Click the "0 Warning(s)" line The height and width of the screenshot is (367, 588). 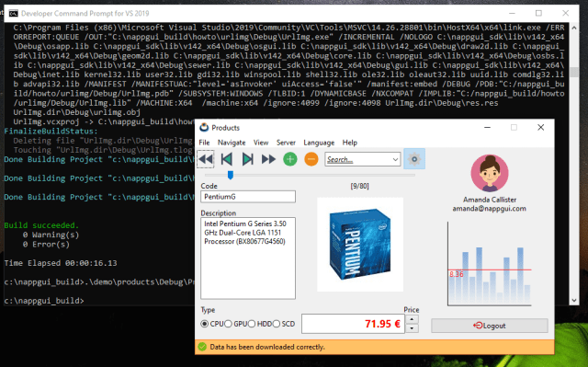point(51,235)
